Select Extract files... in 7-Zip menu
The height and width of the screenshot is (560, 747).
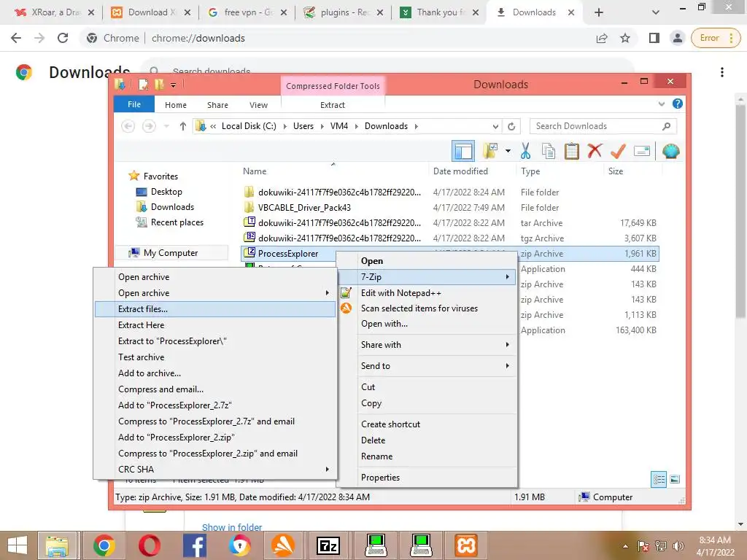[215, 309]
